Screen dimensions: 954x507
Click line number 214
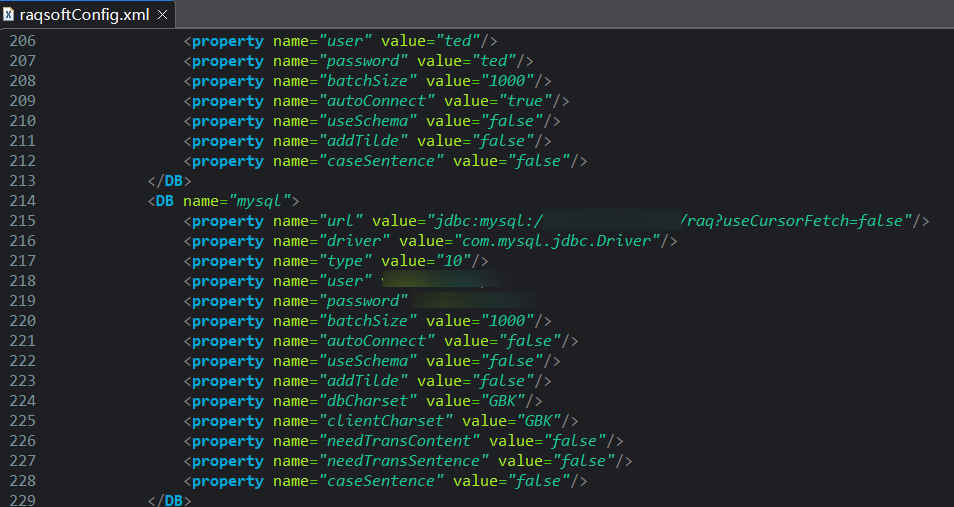pos(23,201)
